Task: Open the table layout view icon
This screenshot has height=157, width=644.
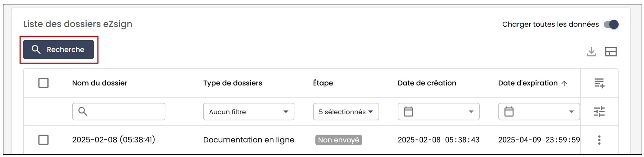Action: point(611,52)
